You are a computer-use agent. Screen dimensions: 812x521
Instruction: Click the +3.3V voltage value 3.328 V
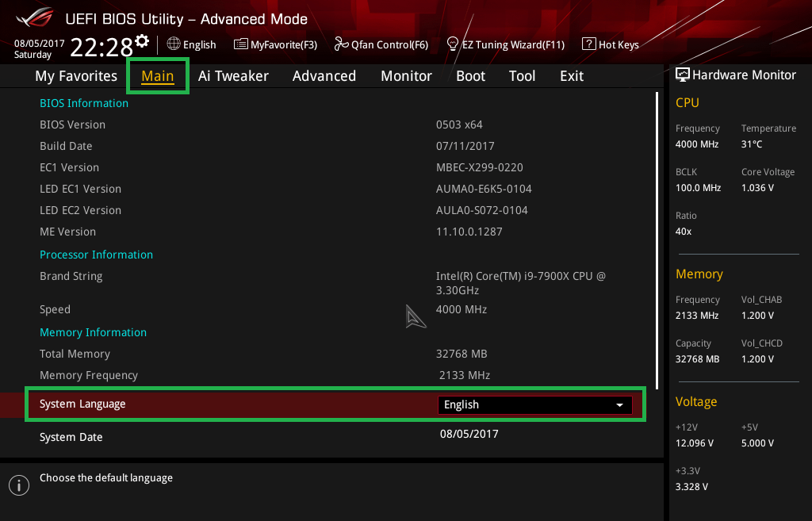point(691,487)
